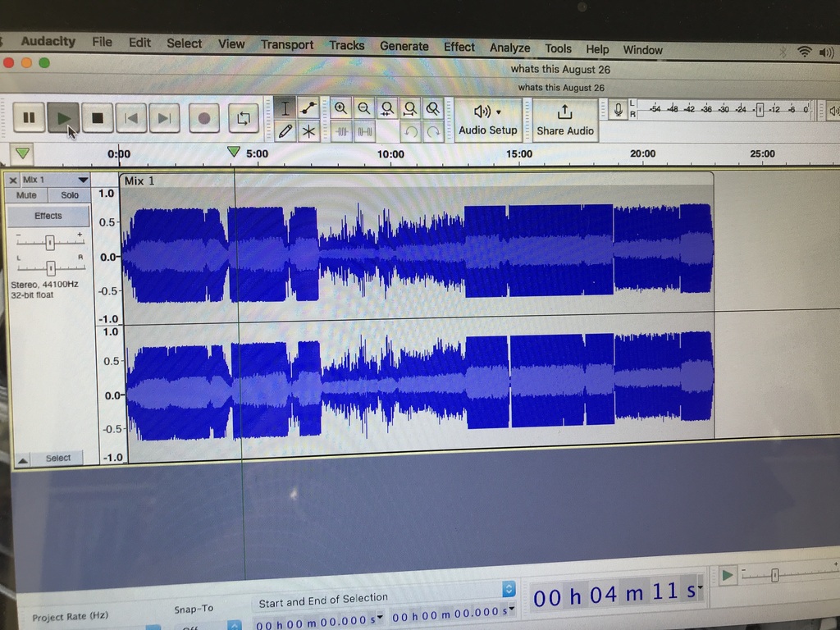
Task: Select the Multi-tool asterisk icon
Action: coord(308,131)
